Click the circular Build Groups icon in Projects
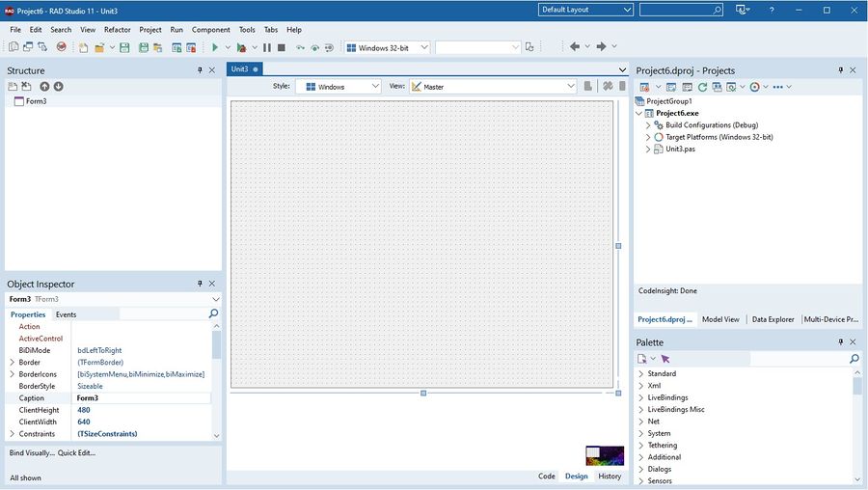The image size is (868, 490). (x=754, y=87)
